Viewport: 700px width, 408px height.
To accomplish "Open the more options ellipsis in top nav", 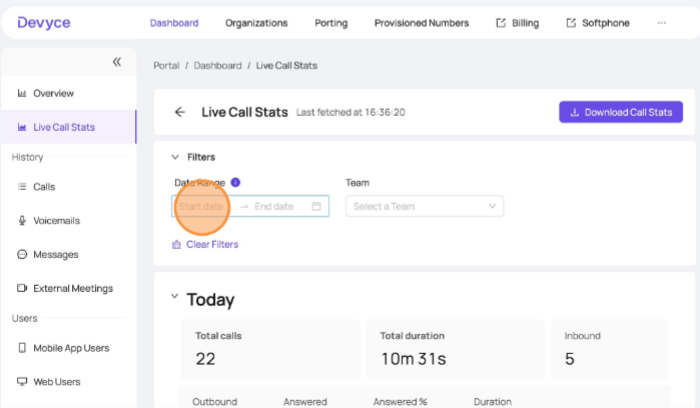I will point(662,23).
